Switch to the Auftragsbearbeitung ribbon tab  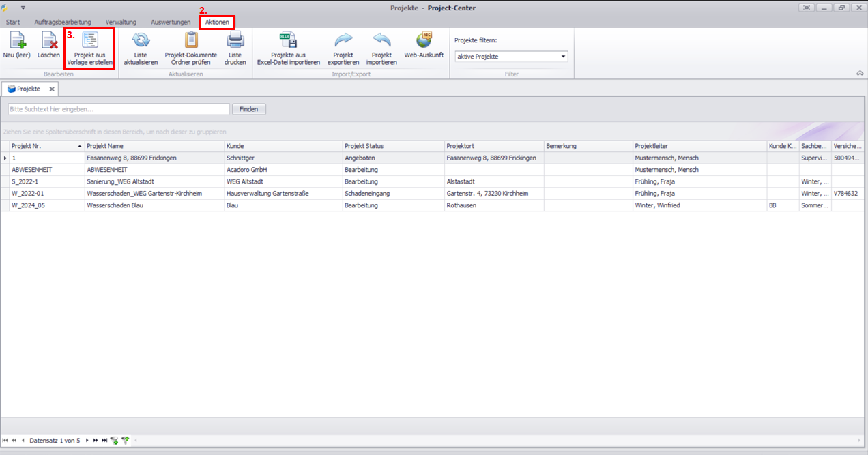(62, 23)
